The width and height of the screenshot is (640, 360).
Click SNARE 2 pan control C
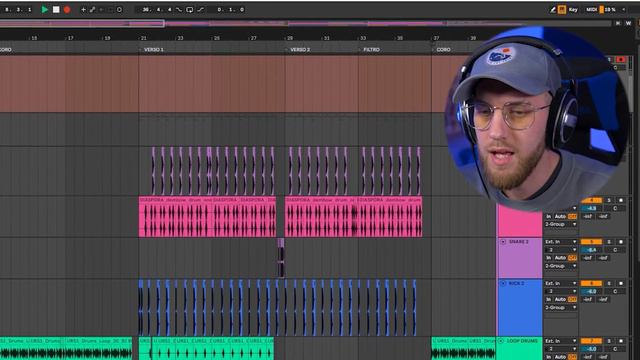point(615,250)
